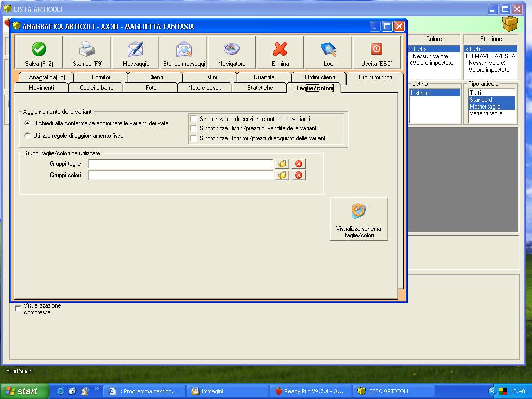532x399 pixels.
Task: Open Note e descr. tab
Action: 205,88
